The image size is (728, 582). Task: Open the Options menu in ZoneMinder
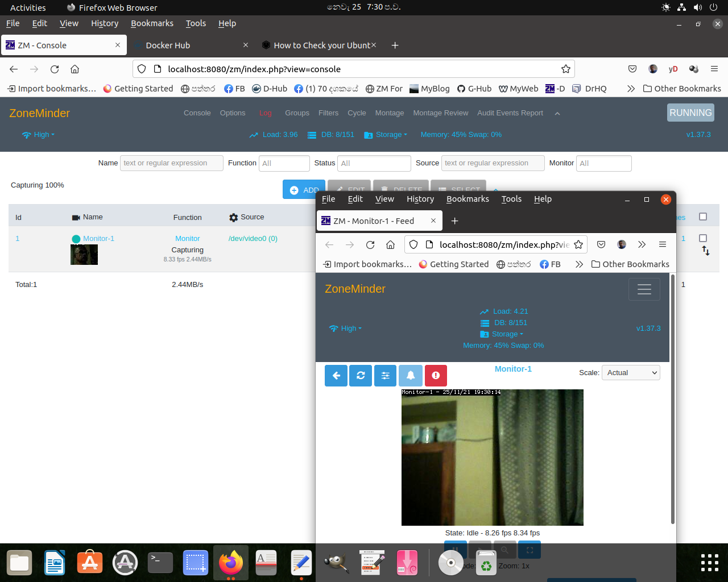click(232, 113)
